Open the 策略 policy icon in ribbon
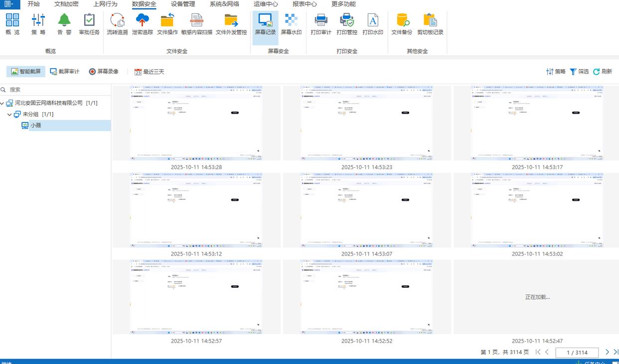Viewport: 619px width, 364px height. click(x=38, y=24)
